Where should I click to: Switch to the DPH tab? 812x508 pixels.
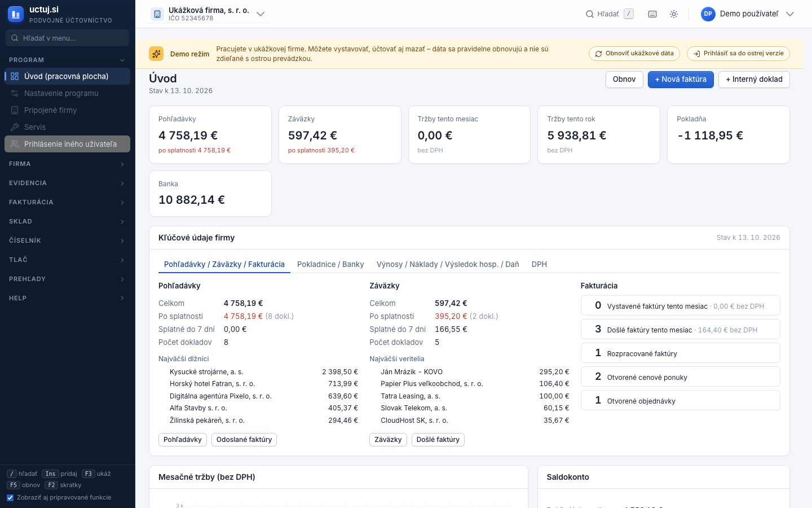[x=539, y=264]
